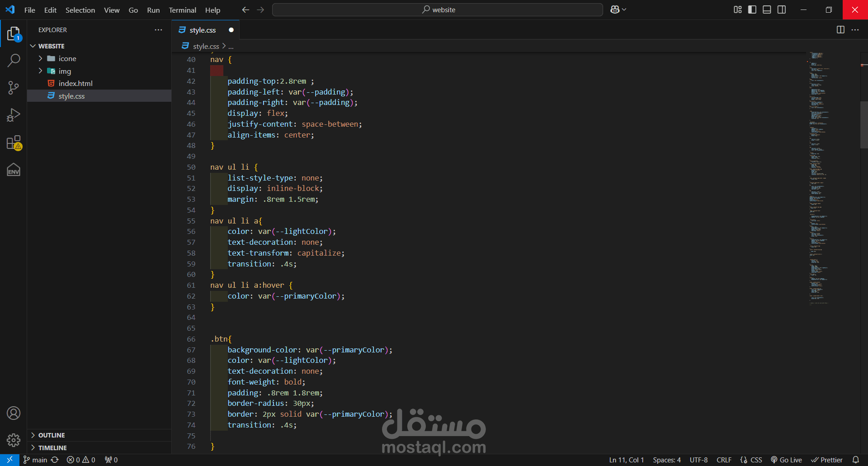
Task: Click Prettier in status bar
Action: point(827,460)
